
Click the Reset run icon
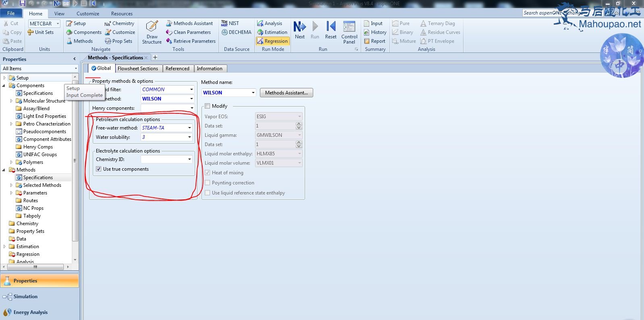click(330, 30)
